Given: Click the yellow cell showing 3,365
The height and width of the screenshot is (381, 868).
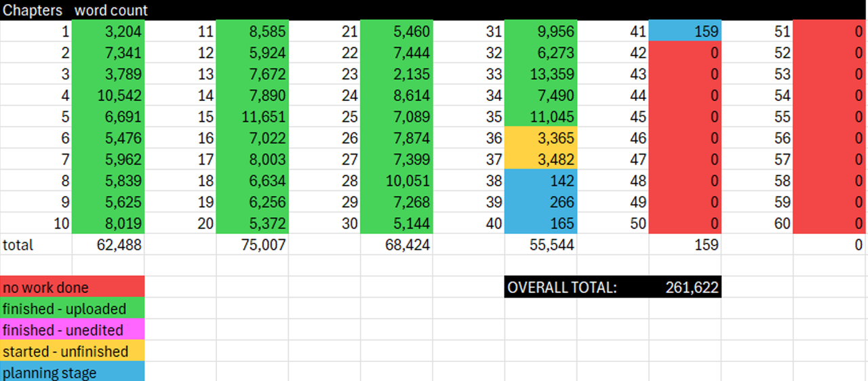Looking at the screenshot, I should click(x=540, y=138).
